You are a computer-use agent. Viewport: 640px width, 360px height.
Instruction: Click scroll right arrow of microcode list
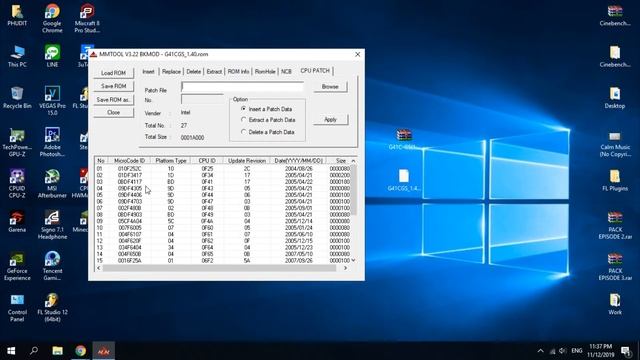[346, 268]
